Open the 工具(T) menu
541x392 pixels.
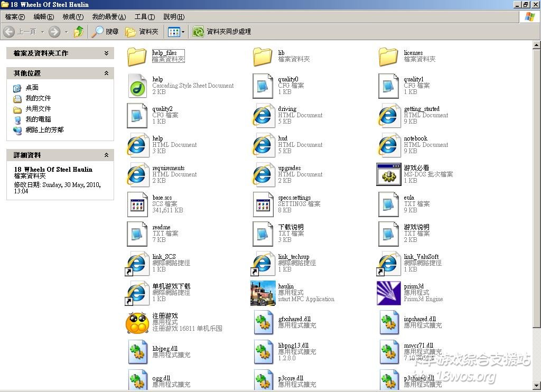click(x=144, y=17)
